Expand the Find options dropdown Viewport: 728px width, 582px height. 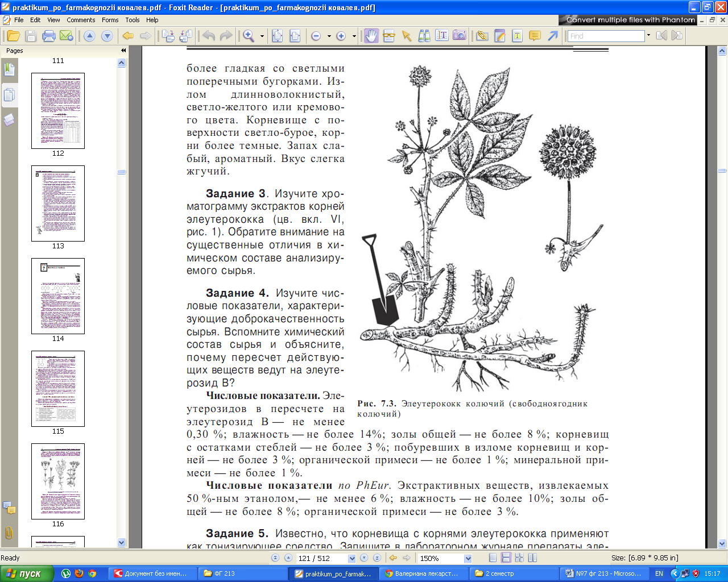[648, 36]
